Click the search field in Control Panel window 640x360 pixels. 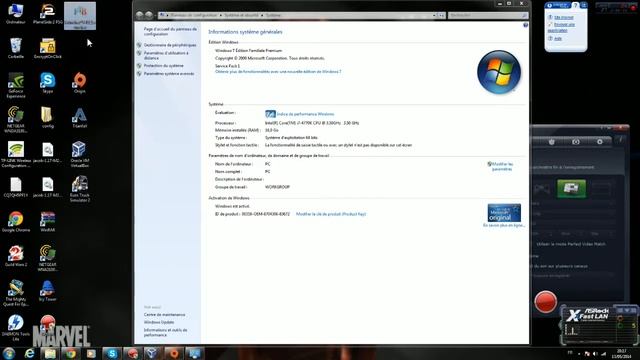488,15
